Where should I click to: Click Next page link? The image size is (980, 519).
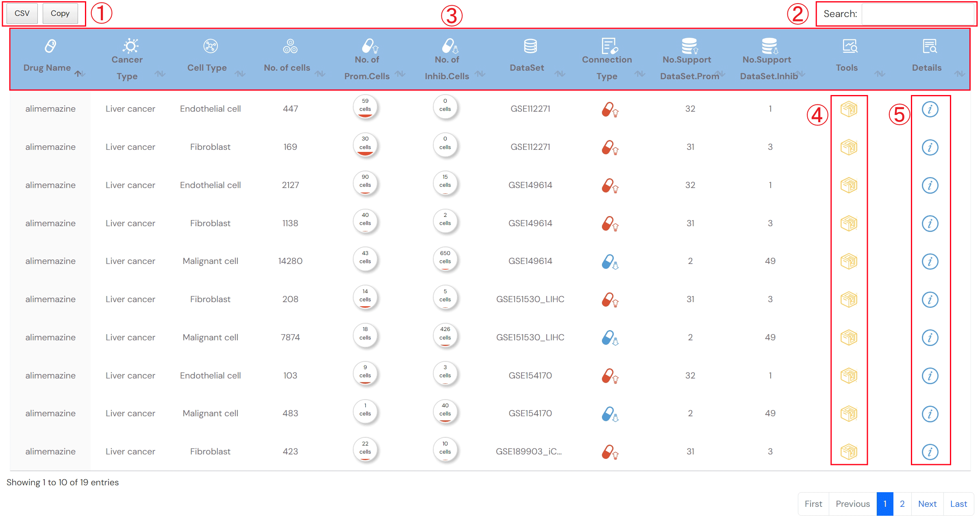(927, 504)
